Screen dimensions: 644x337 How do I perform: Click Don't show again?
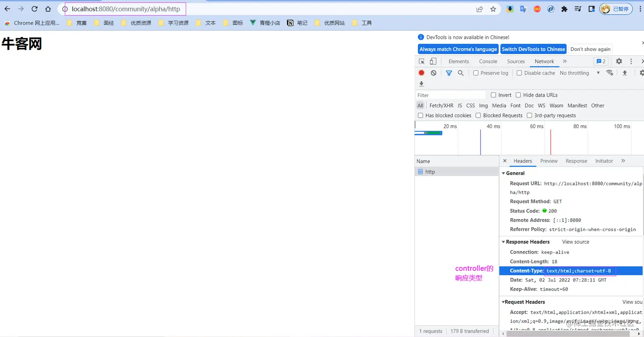click(590, 49)
